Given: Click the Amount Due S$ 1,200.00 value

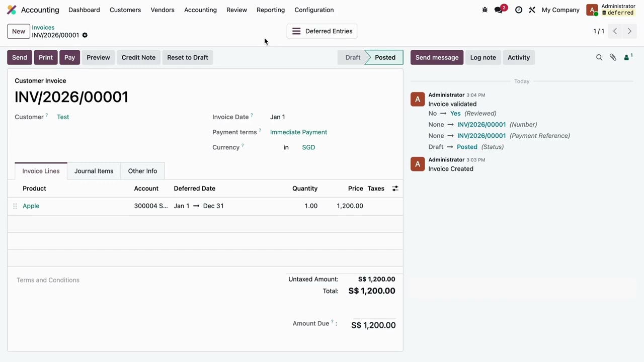Looking at the screenshot, I should coord(373,325).
